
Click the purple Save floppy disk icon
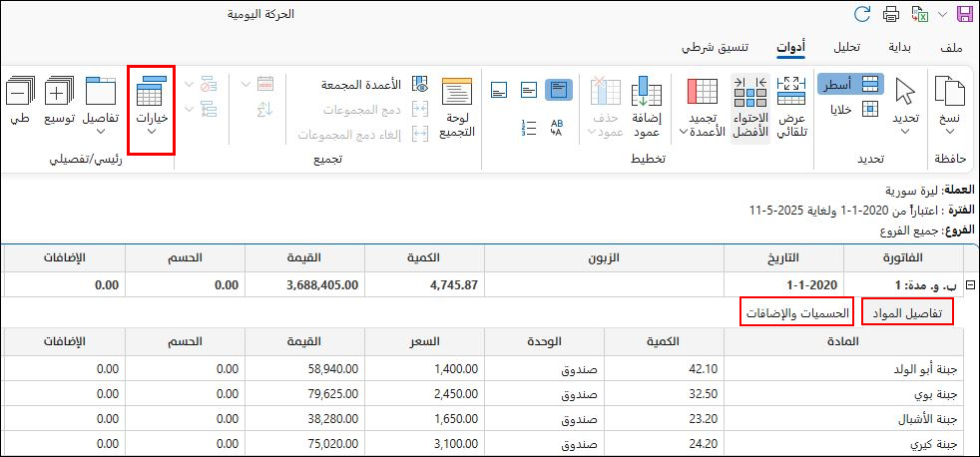click(x=964, y=14)
